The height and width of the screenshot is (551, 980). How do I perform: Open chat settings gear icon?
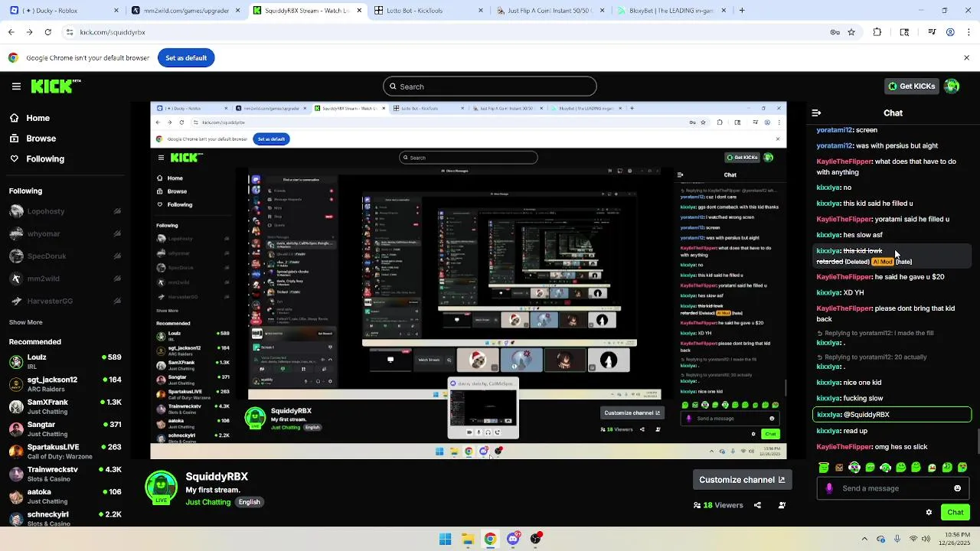(x=929, y=512)
